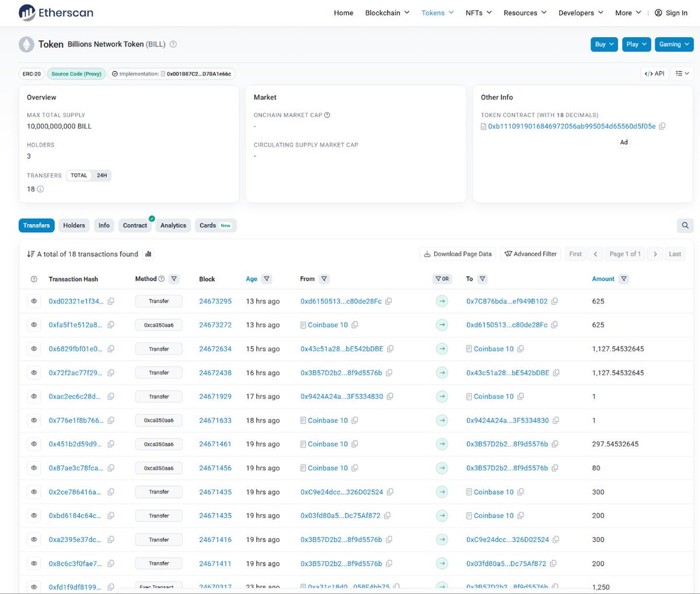View details eye icon for 0x72f2ac77f29
Image resolution: width=700 pixels, height=594 pixels.
coord(34,373)
